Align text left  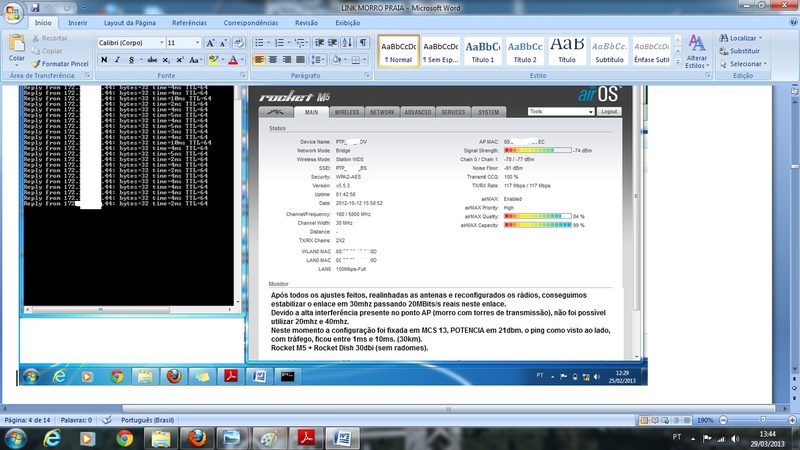coord(259,60)
